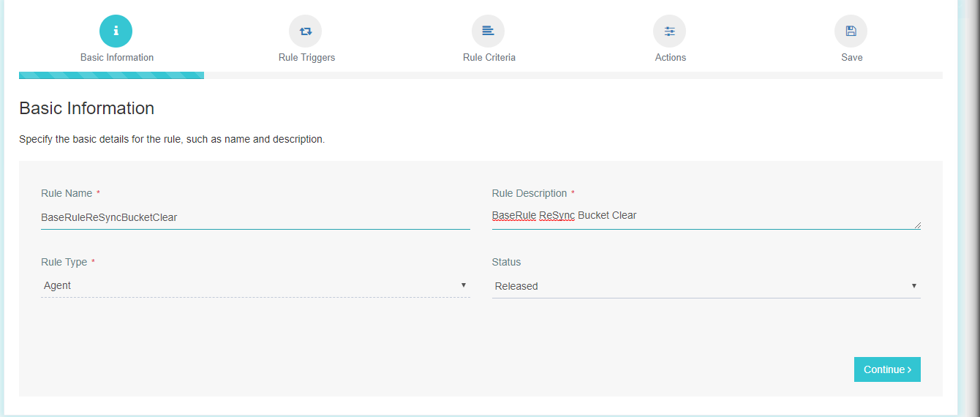Select the Rule Criteria text label
Viewport: 980px width, 417px height.
point(489,57)
